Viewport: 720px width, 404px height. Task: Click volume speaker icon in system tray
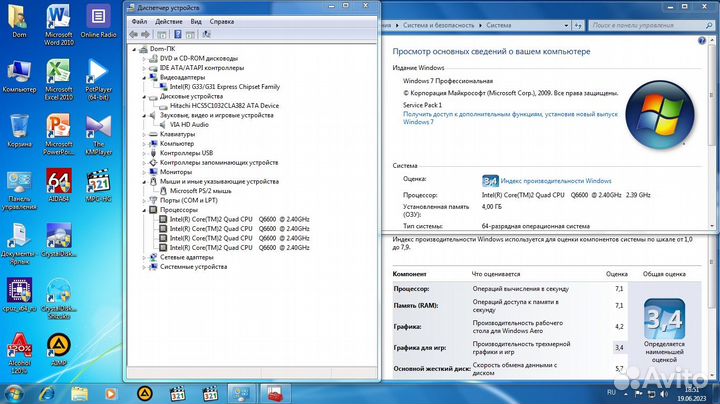click(664, 394)
